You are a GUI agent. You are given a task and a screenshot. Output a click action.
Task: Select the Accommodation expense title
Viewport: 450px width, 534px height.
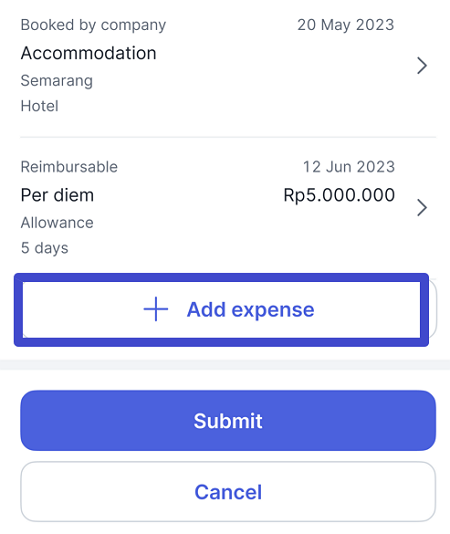tap(89, 53)
